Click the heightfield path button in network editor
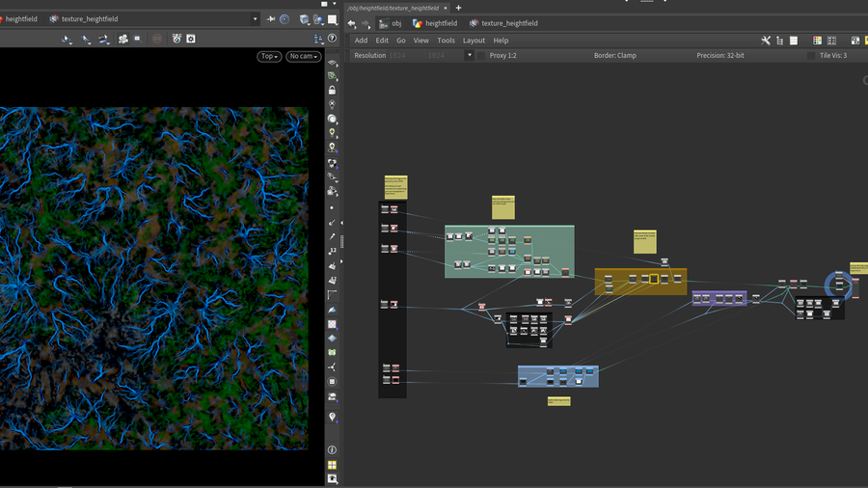868x488 pixels. pos(434,23)
